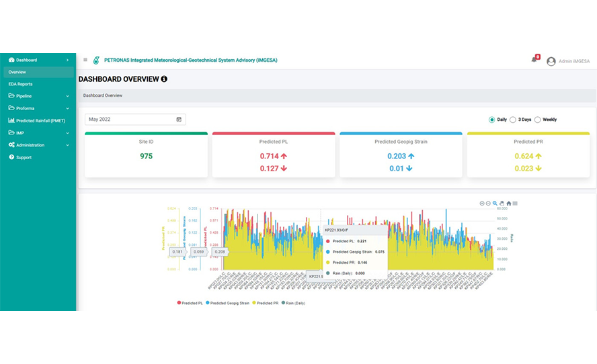This screenshot has width=597, height=364.
Task: Toggle Predicted PL series in legend
Action: 190,303
